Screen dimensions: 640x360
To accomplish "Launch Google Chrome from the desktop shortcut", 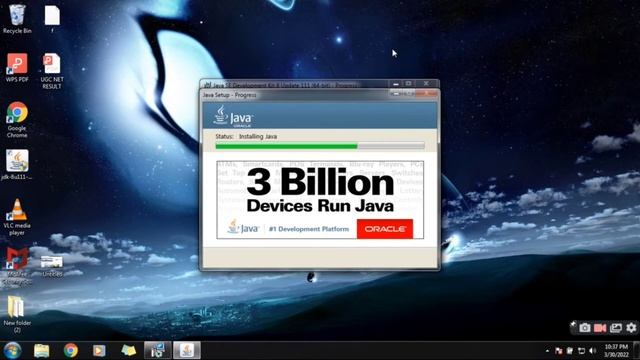I will click(x=17, y=120).
